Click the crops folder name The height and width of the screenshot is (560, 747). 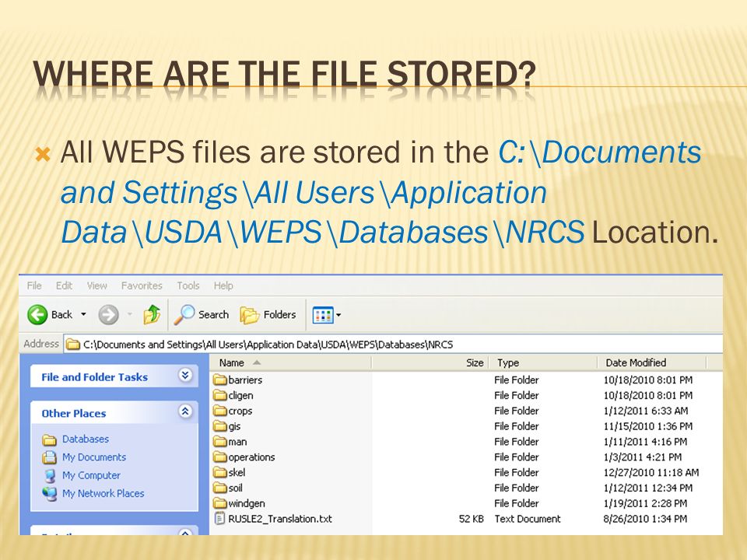tap(240, 411)
